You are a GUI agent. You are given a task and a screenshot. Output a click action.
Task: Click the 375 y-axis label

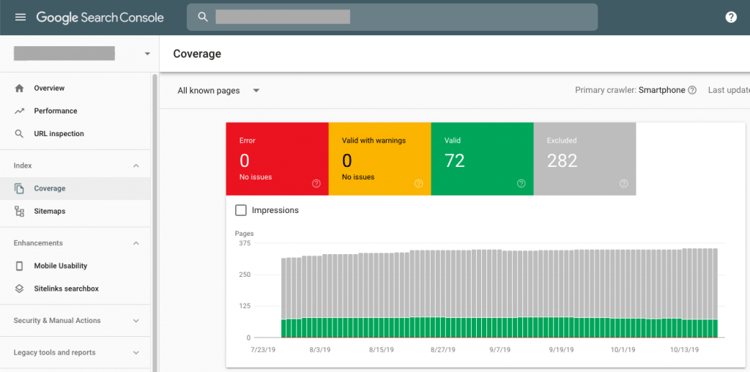[x=244, y=243]
